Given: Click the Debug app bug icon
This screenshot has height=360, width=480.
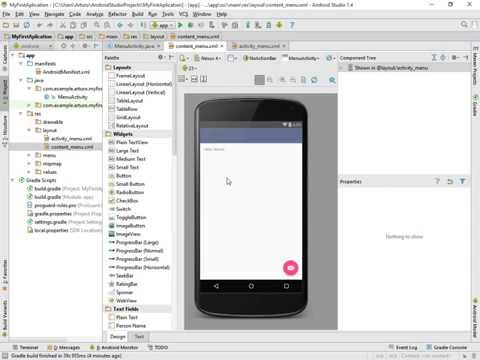Looking at the screenshot, I should 191,25.
